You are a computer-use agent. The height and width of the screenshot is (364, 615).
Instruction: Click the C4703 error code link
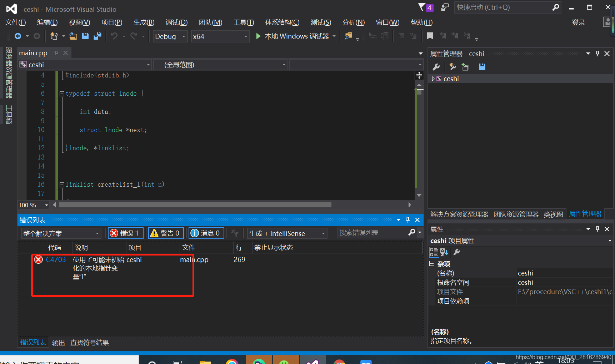click(56, 259)
